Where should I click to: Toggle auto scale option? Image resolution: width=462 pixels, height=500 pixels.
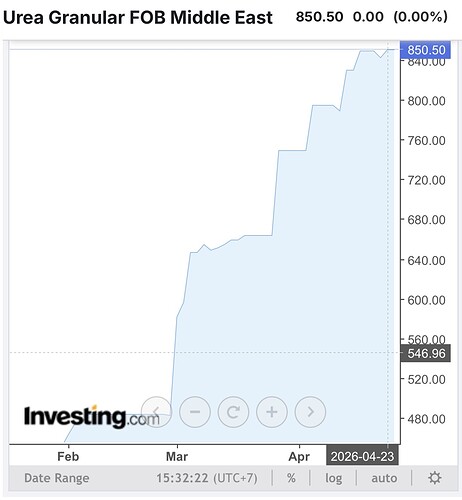[x=384, y=478]
